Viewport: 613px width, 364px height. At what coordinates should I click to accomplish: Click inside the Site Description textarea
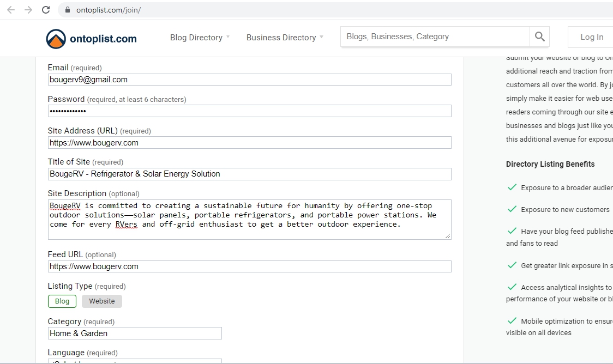[x=249, y=219]
